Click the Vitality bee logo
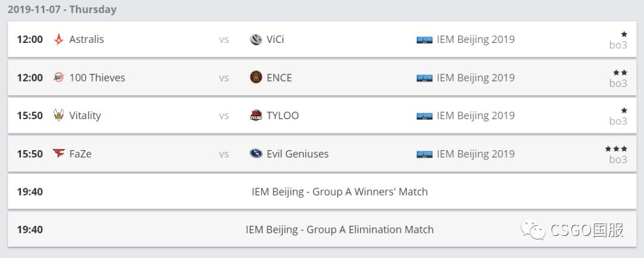 [x=58, y=116]
